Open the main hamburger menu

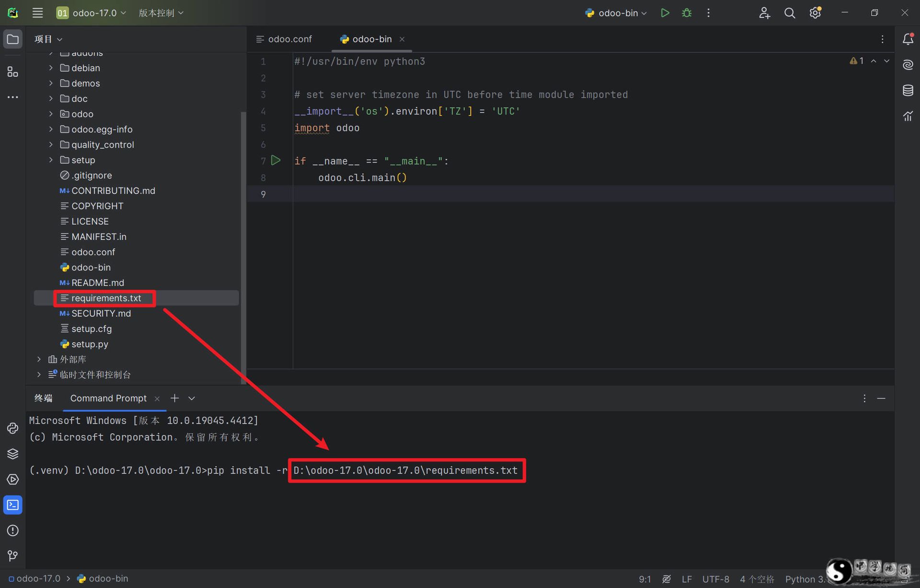tap(37, 13)
